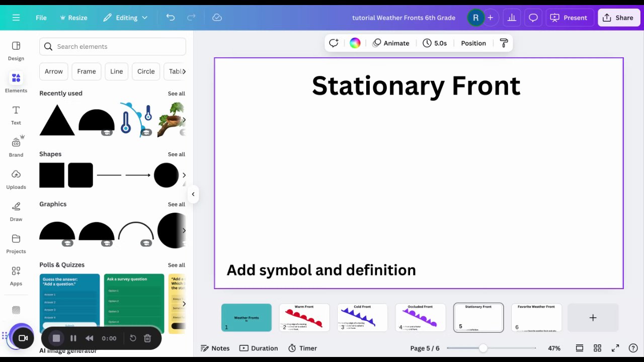Open the Apps tab in sidebar
The width and height of the screenshot is (644, 362).
(x=16, y=276)
